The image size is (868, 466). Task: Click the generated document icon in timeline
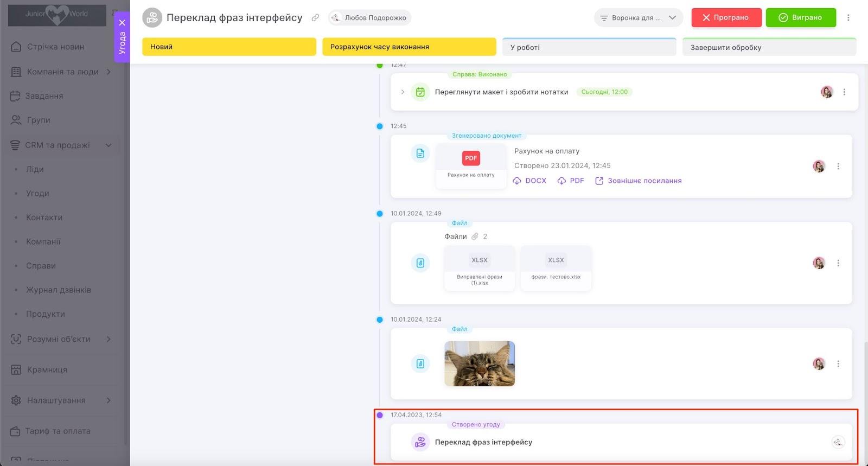tap(420, 154)
